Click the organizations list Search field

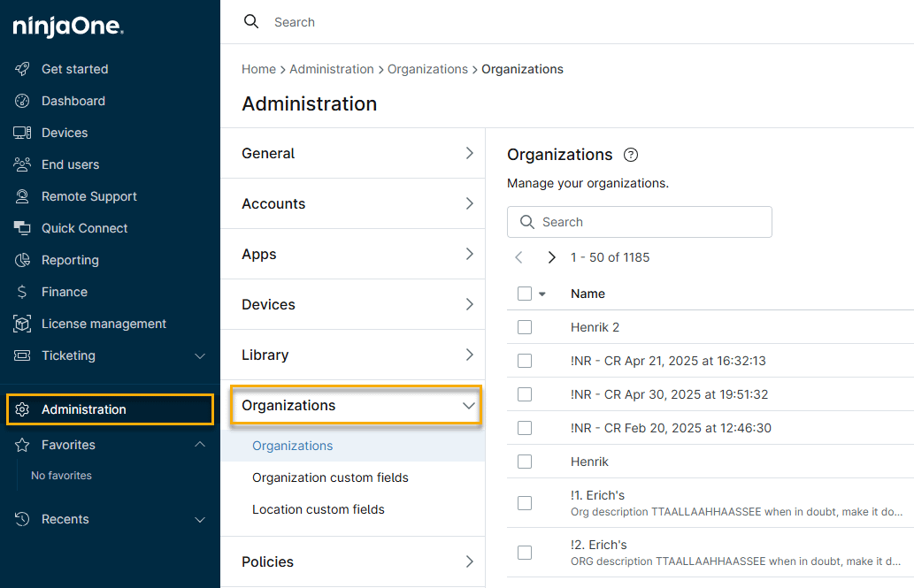click(x=650, y=222)
